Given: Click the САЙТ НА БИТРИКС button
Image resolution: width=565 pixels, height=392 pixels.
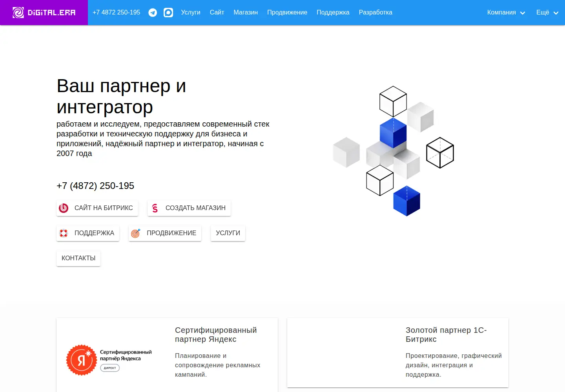Looking at the screenshot, I should [97, 208].
